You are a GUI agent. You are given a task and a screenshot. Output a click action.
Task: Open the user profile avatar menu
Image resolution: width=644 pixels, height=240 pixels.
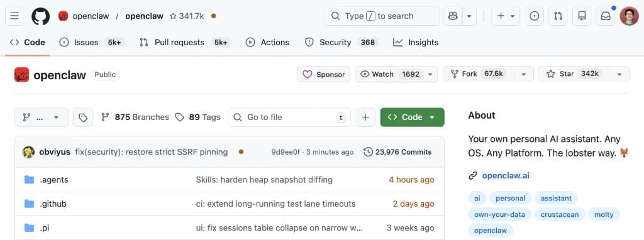tap(629, 16)
